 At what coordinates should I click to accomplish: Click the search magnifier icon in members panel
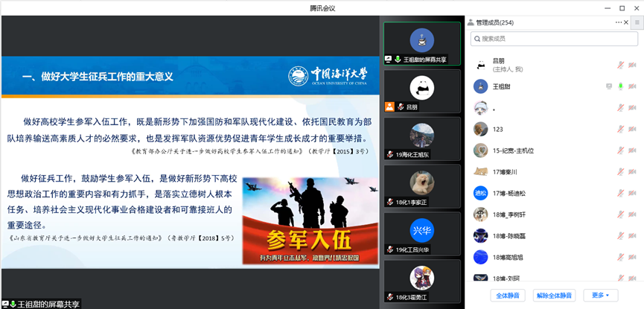pos(475,39)
